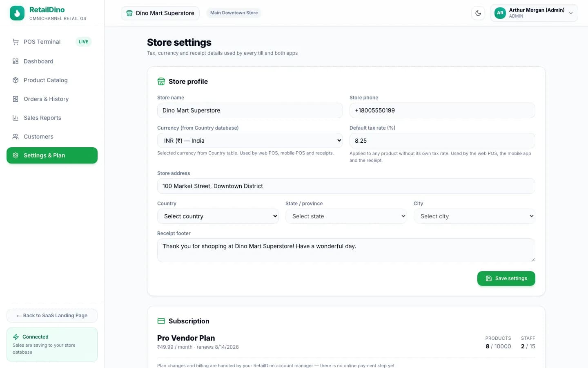Viewport: 588px width, 368px height.
Task: Click the Settings & Plan gear icon
Action: [x=16, y=155]
